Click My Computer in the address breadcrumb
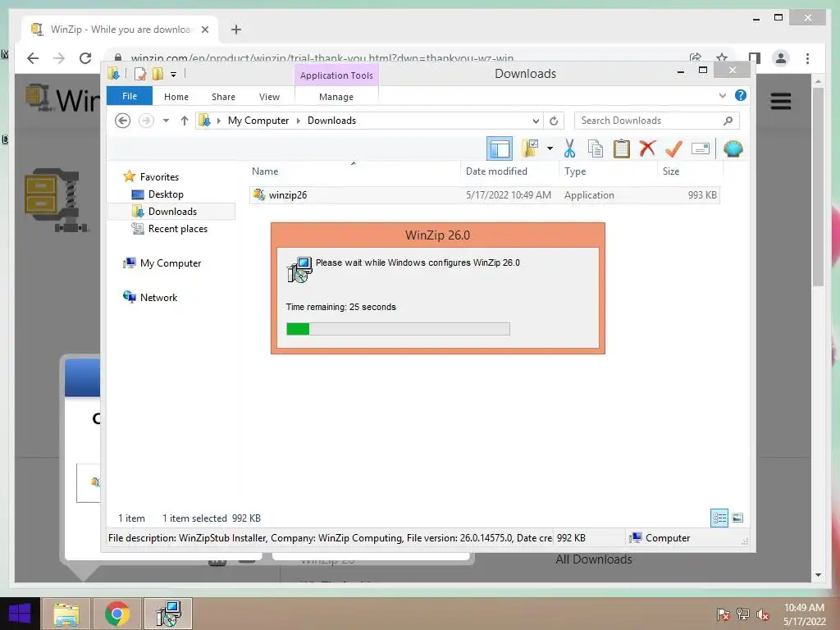The height and width of the screenshot is (630, 840). [x=258, y=121]
